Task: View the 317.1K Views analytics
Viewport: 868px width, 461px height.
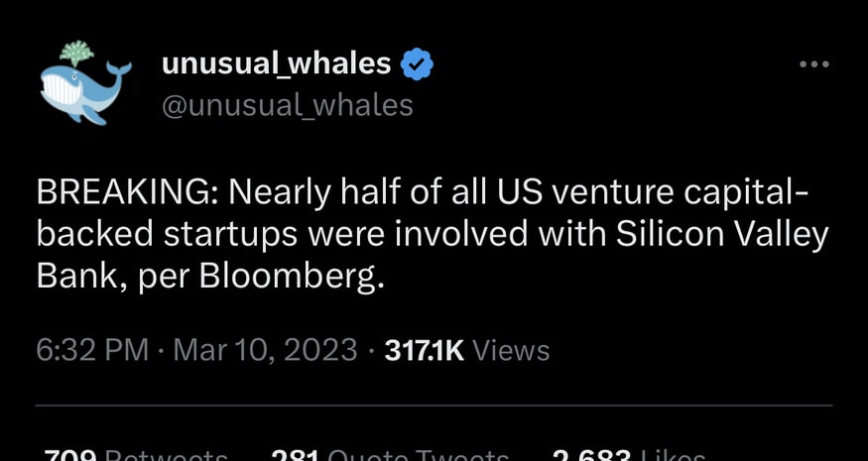Action: click(466, 350)
